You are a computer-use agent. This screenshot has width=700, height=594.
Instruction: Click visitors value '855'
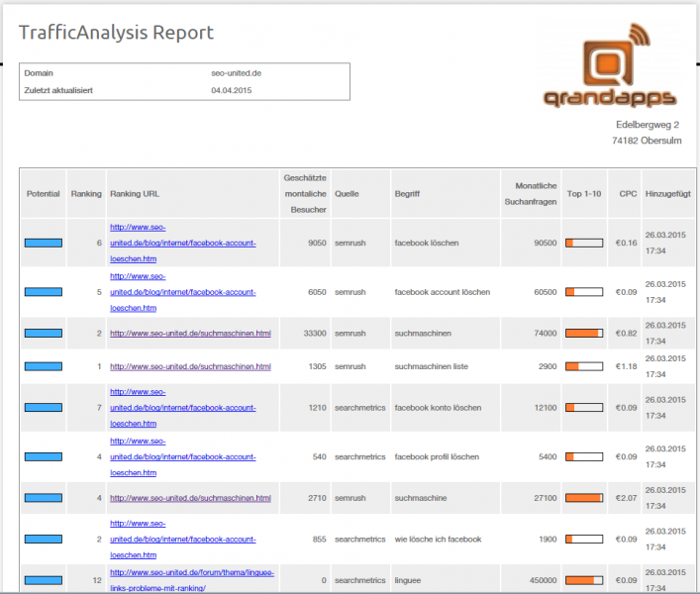pyautogui.click(x=319, y=540)
